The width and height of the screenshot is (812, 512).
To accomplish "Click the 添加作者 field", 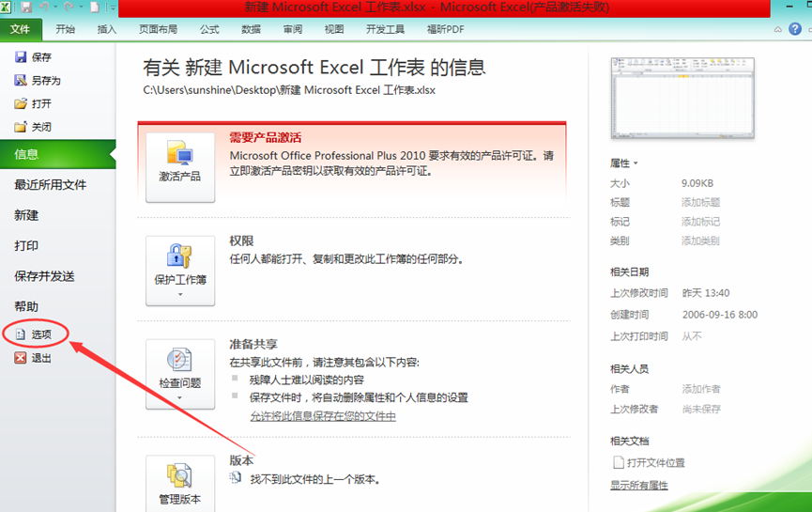I will click(701, 389).
